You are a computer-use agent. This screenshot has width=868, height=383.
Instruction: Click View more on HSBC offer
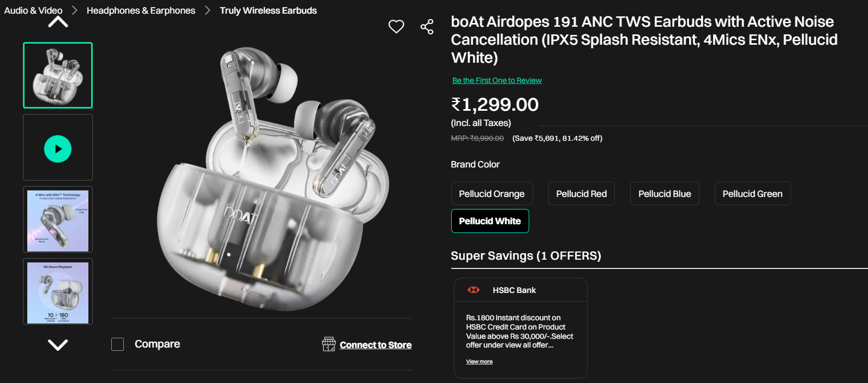(479, 362)
